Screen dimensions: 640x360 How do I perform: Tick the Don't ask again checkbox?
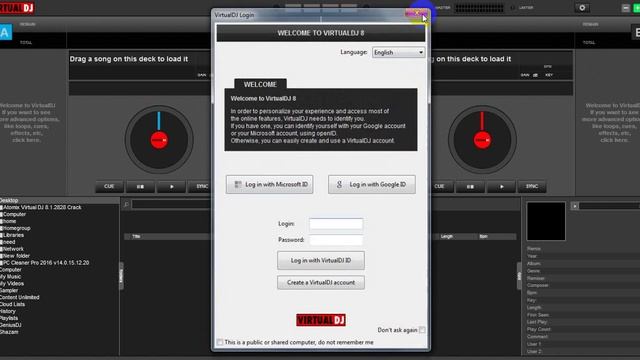(x=422, y=330)
